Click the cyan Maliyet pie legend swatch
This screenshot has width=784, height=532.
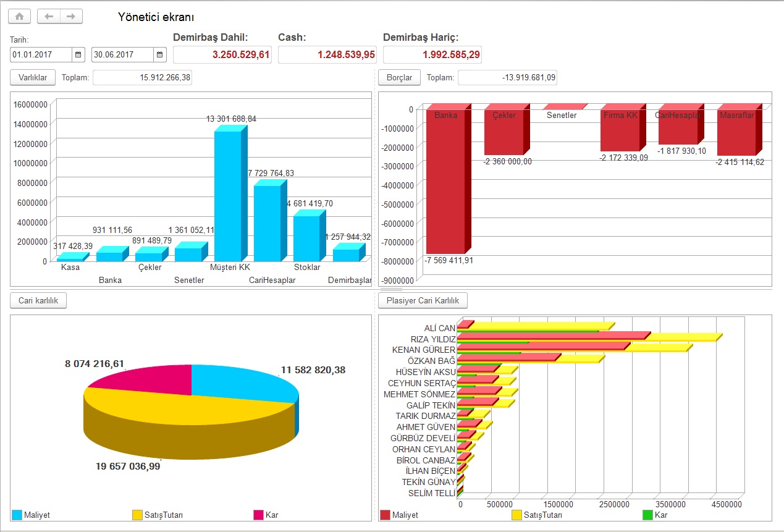click(x=17, y=515)
